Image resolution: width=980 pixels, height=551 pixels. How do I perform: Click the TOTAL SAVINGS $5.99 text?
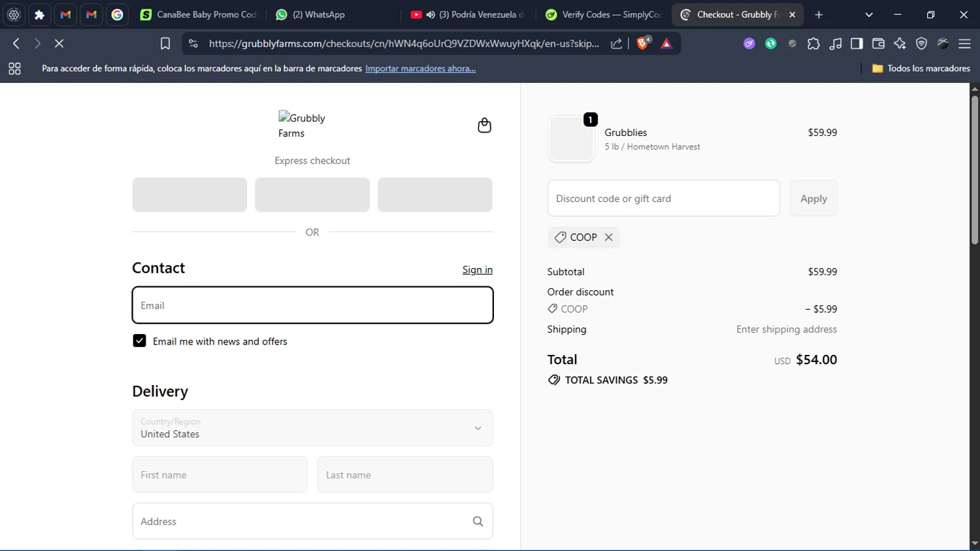(616, 380)
